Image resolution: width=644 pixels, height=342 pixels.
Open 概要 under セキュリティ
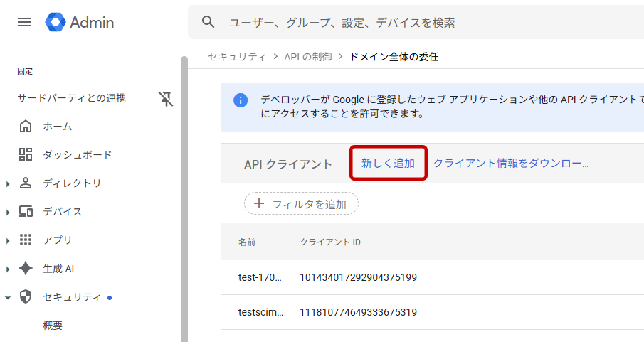[x=53, y=326]
